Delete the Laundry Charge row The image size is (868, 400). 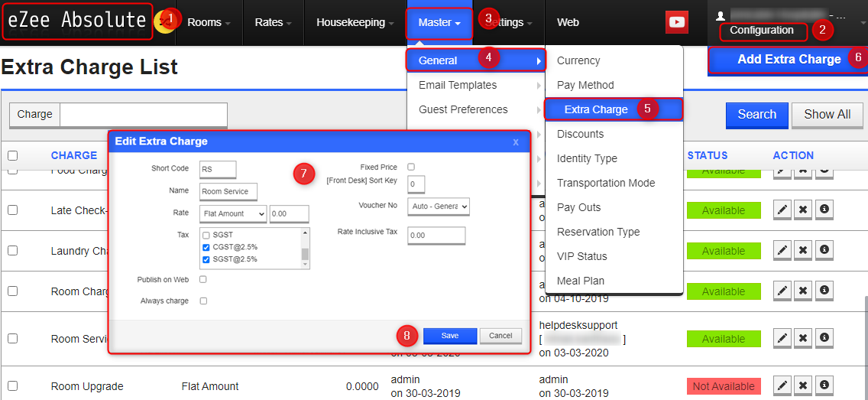pos(803,250)
